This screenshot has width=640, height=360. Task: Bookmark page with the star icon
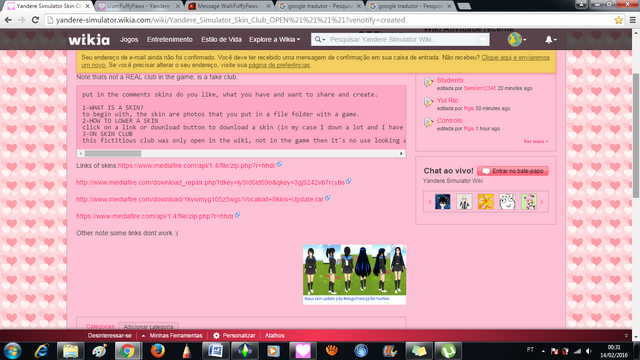coord(618,20)
